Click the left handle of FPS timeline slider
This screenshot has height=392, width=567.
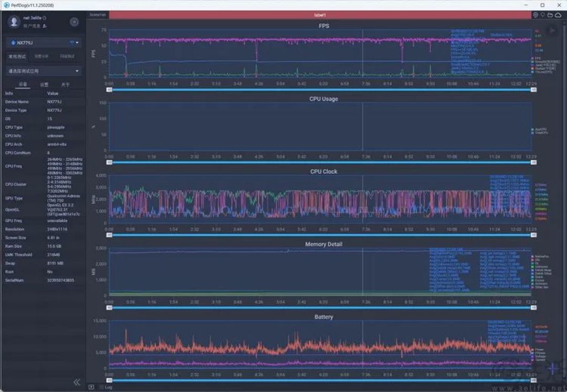coord(109,90)
